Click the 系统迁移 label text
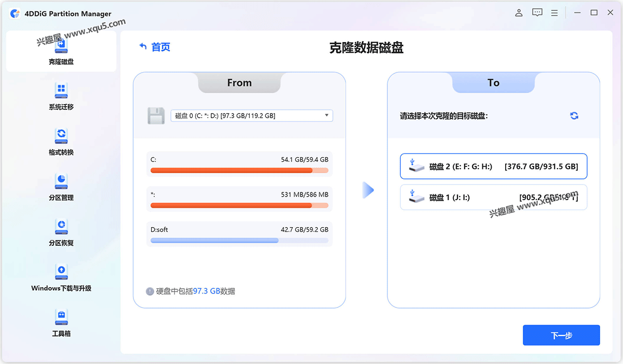623x364 pixels. (x=61, y=107)
